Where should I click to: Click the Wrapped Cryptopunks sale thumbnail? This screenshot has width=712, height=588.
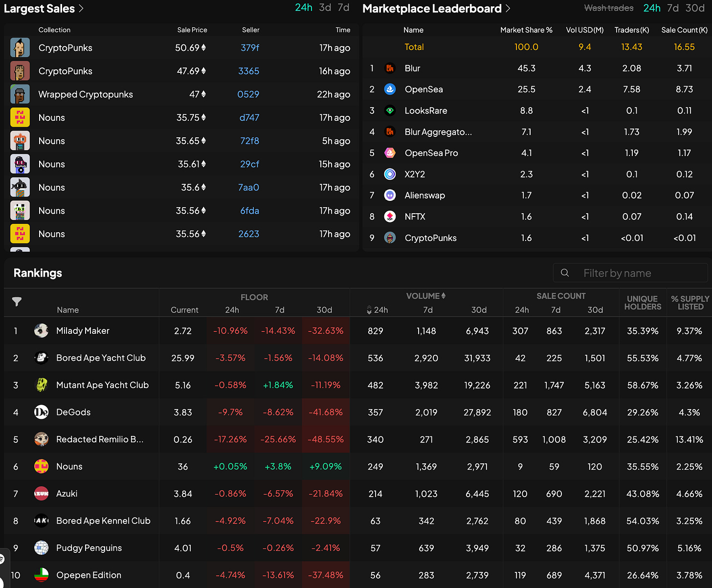[x=20, y=94]
